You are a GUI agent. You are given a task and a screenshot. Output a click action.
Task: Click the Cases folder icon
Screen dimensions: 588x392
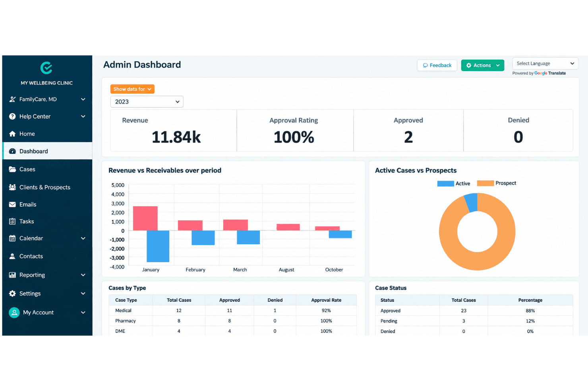click(x=12, y=169)
